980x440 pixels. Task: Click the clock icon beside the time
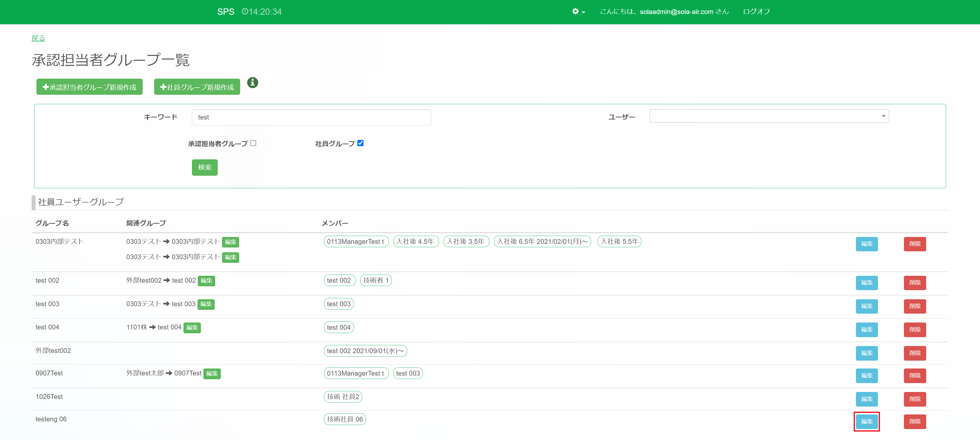245,12
